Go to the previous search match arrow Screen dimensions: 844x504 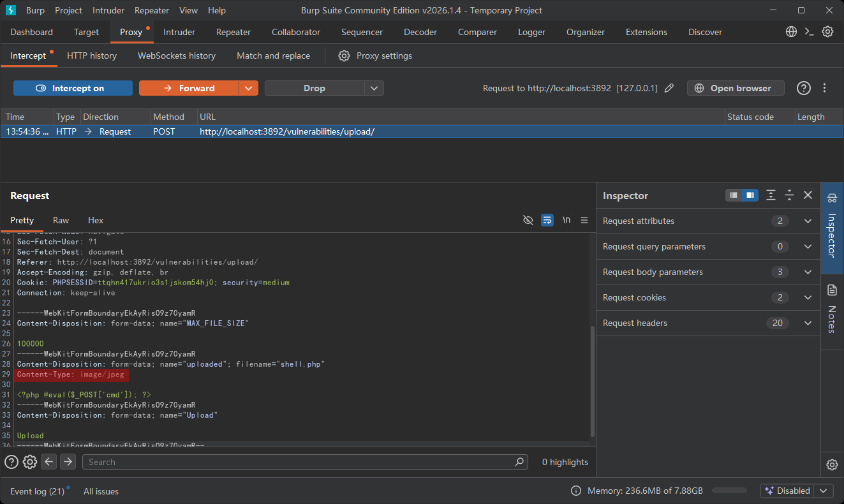49,462
